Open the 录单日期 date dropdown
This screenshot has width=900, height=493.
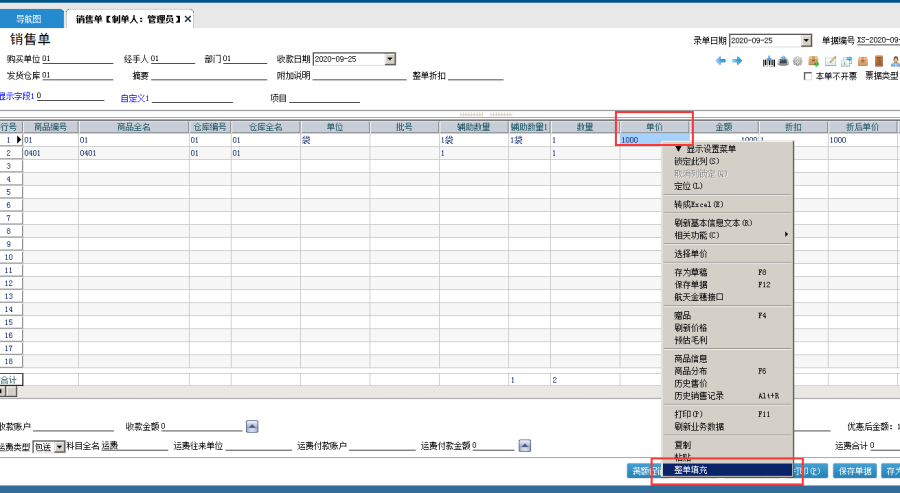(x=806, y=41)
